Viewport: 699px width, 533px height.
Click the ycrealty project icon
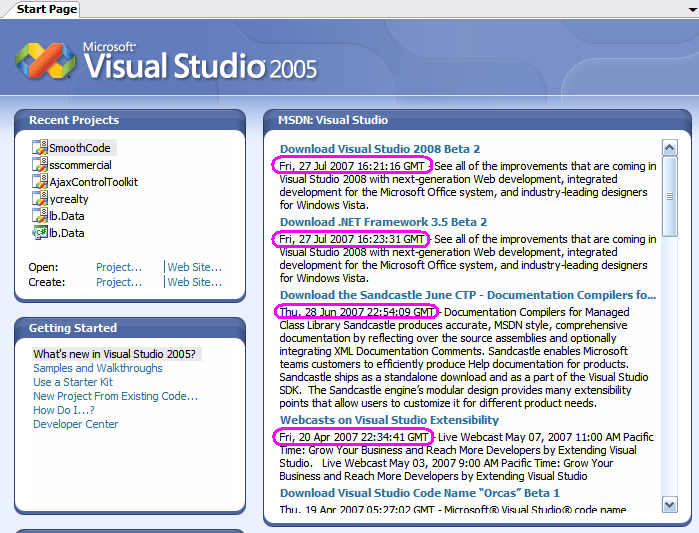pyautogui.click(x=40, y=198)
